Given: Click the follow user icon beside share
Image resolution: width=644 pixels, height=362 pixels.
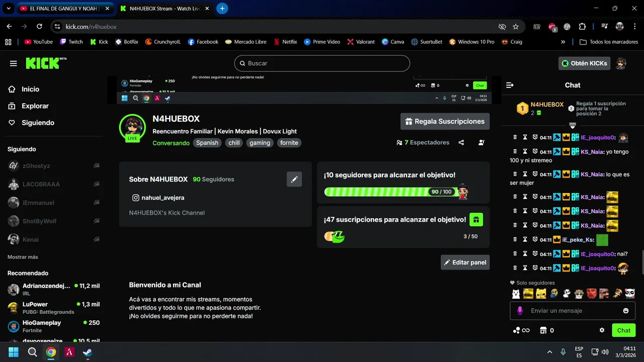Looking at the screenshot, I should [481, 143].
